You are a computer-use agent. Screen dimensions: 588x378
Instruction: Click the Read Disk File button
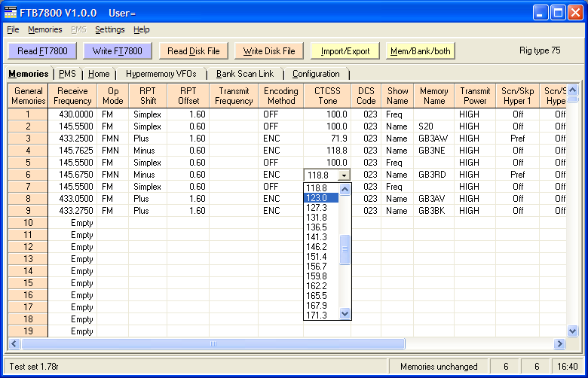point(194,51)
